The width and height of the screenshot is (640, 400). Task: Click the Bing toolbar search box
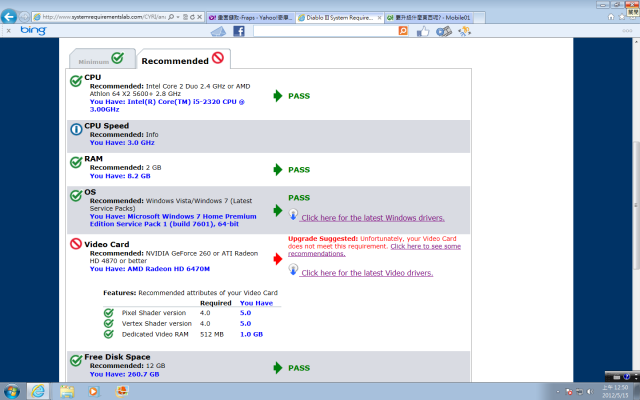coord(325,31)
